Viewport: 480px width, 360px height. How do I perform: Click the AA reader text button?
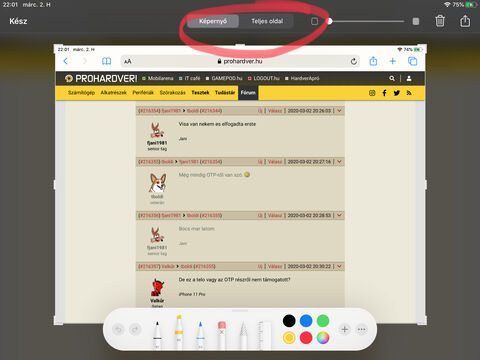128,61
